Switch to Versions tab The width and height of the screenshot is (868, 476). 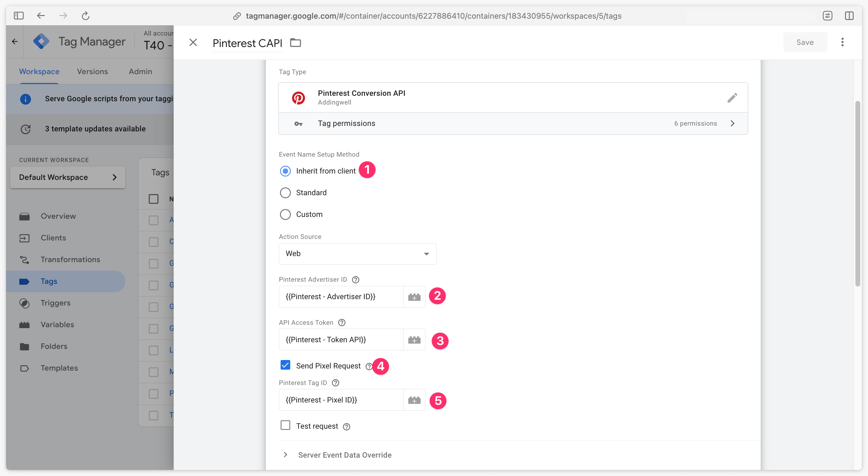pos(92,72)
